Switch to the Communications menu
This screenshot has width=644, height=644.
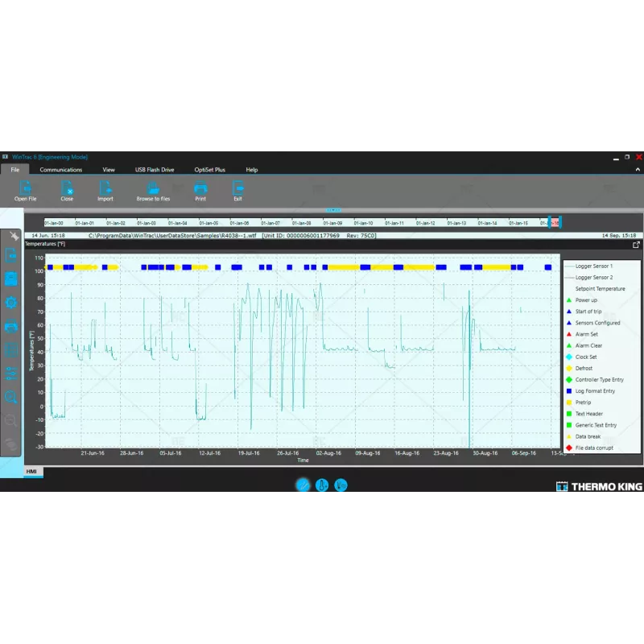tap(61, 170)
